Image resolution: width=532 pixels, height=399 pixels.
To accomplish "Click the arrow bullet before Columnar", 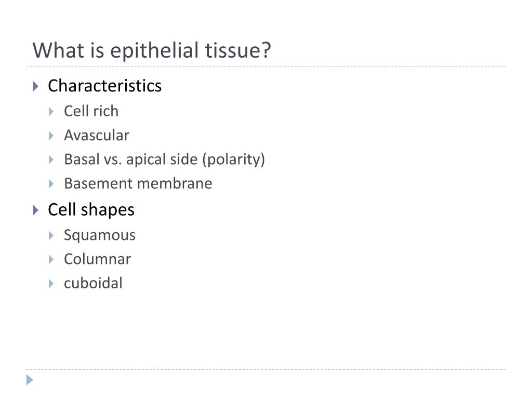I will coord(51,260).
